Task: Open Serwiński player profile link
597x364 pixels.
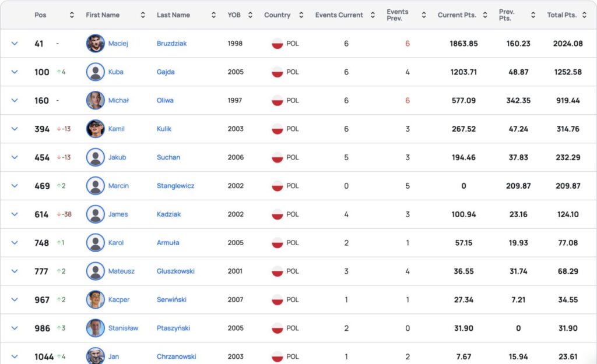Action: click(x=171, y=299)
